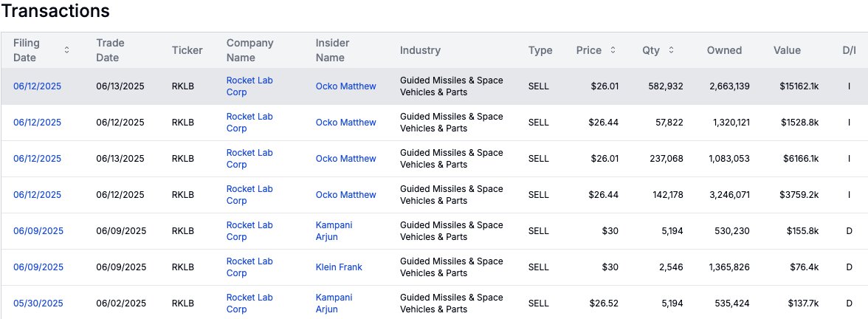Click the 582,932 quantity cell
The width and height of the screenshot is (868, 319).
[666, 86]
